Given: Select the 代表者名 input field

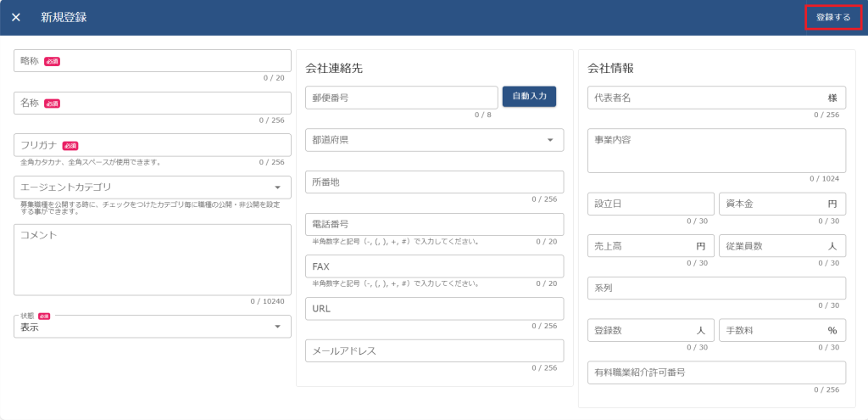Looking at the screenshot, I should point(704,98).
